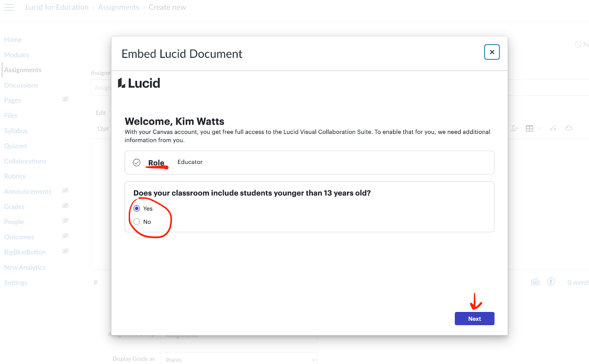Viewport: 589px width, 364px height.
Task: Open Lucid for Education breadcrumb link
Action: [57, 7]
